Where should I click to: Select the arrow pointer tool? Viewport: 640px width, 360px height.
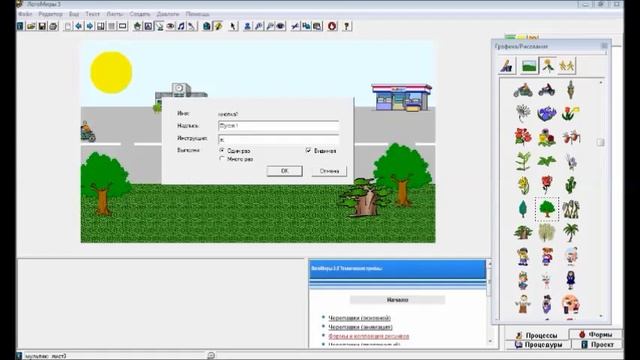233,27
